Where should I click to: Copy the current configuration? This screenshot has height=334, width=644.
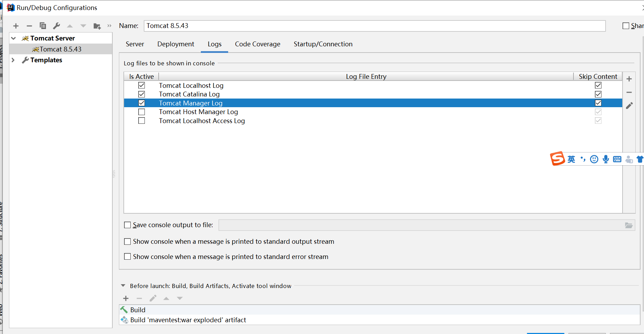[43, 26]
